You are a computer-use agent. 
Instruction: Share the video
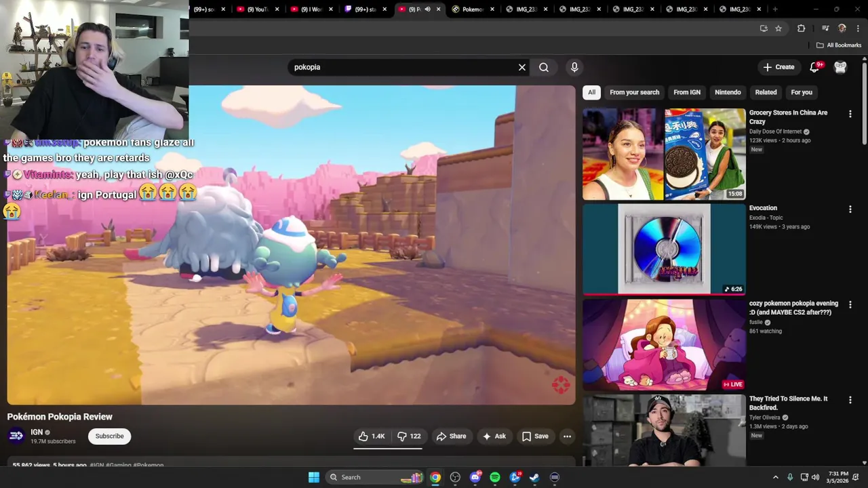click(451, 436)
